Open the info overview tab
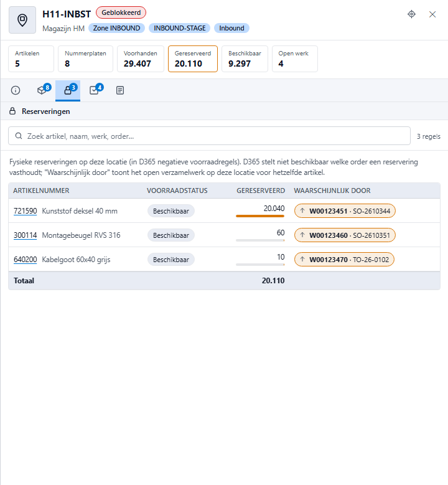 pos(16,90)
